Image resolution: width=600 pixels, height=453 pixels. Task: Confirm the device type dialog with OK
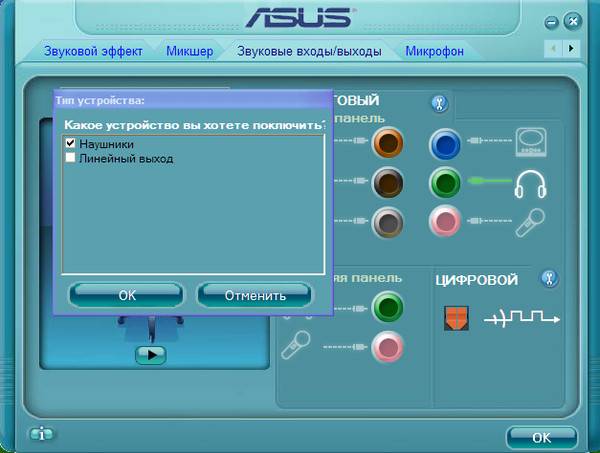tap(127, 295)
